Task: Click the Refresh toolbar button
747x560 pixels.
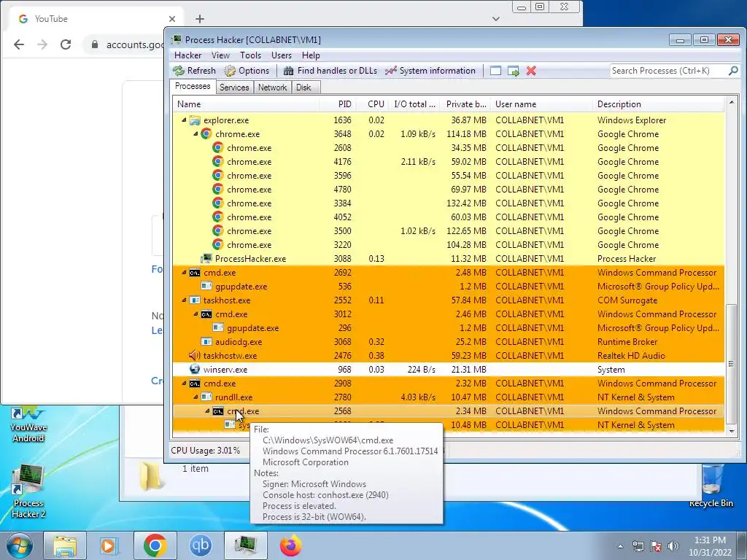Action: click(x=194, y=71)
